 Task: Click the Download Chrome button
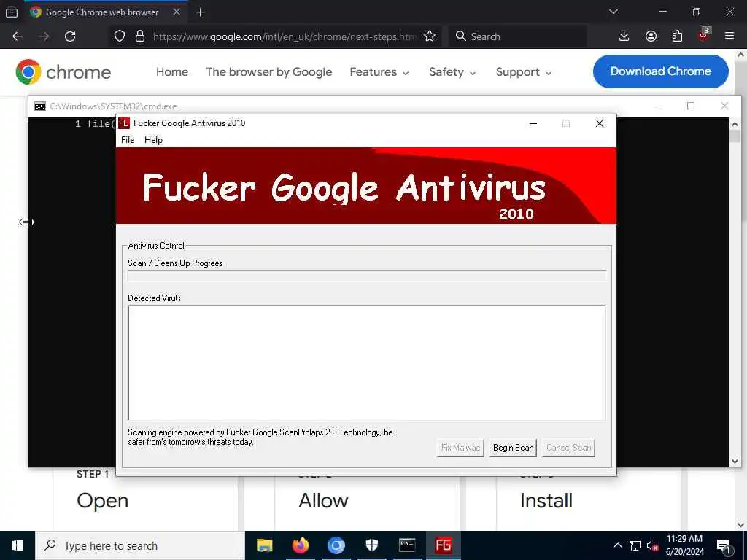pos(660,71)
